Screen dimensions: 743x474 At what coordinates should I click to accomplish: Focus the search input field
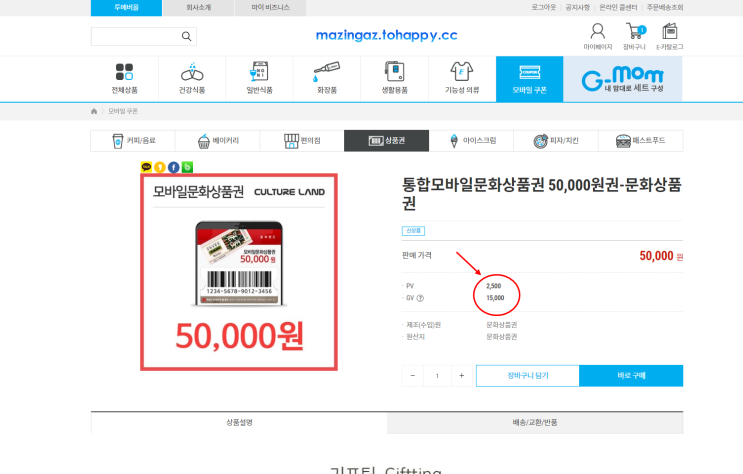coord(136,36)
